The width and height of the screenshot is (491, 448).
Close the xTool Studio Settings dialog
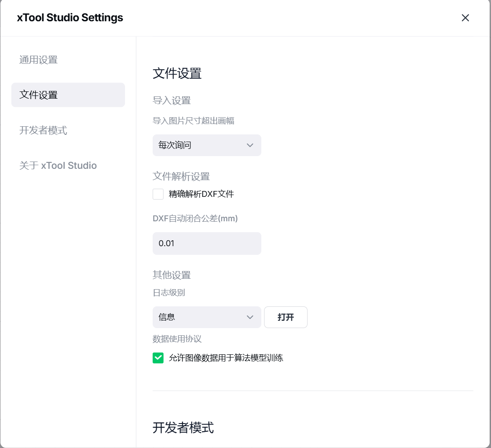tap(465, 18)
